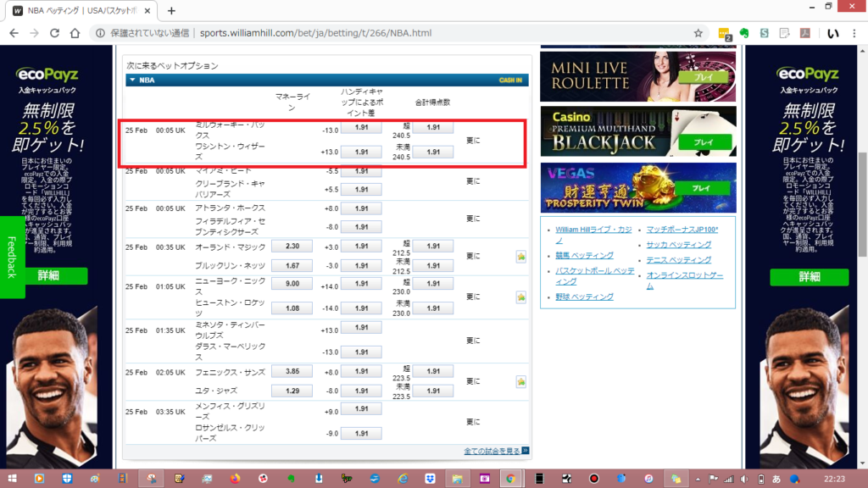Bookmark this page with the star
Image resolution: width=868 pixels, height=488 pixels.
click(x=698, y=33)
